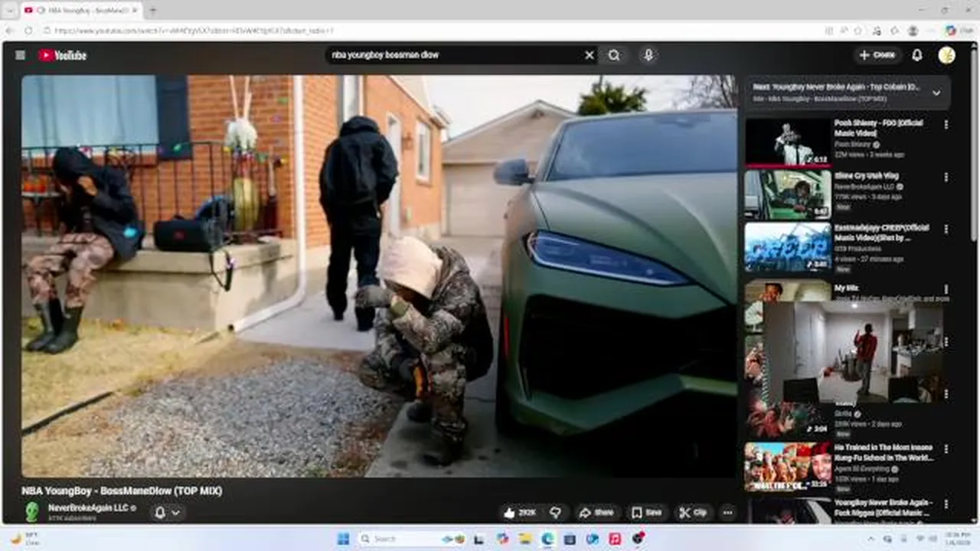Viewport: 980px width, 551px height.
Task: Open options for the My Mix row
Action: tap(946, 289)
